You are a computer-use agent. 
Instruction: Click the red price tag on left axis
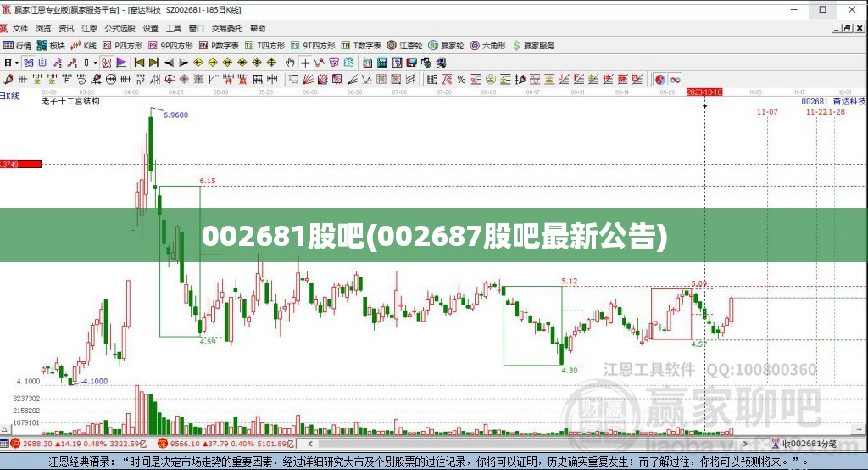click(x=20, y=164)
